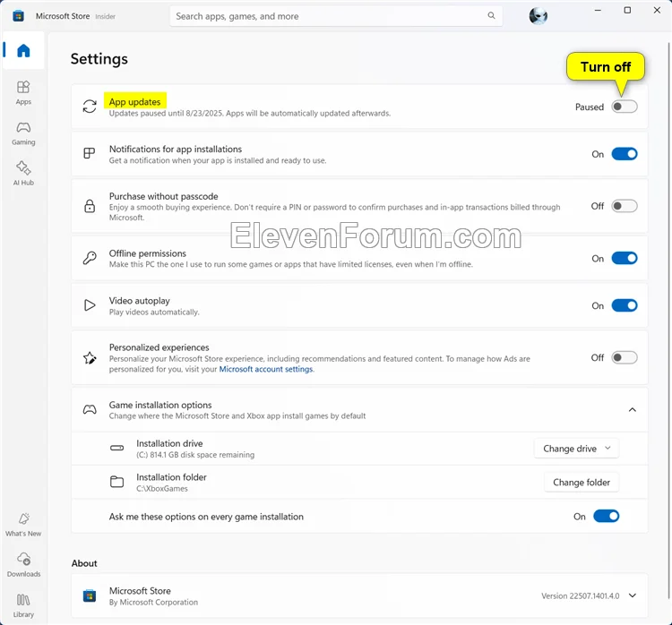Click the App updates sync icon
The height and width of the screenshot is (625, 672).
click(90, 107)
